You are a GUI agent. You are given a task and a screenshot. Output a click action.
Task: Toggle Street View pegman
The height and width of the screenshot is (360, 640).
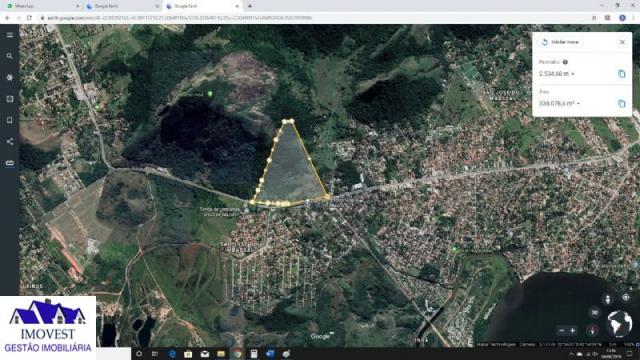(608, 300)
